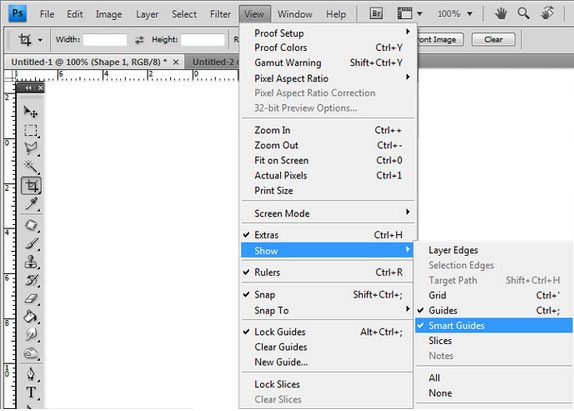Viewport: 574px width, 411px height.
Task: Select the Rectangular Marquee tool
Action: pyautogui.click(x=31, y=130)
